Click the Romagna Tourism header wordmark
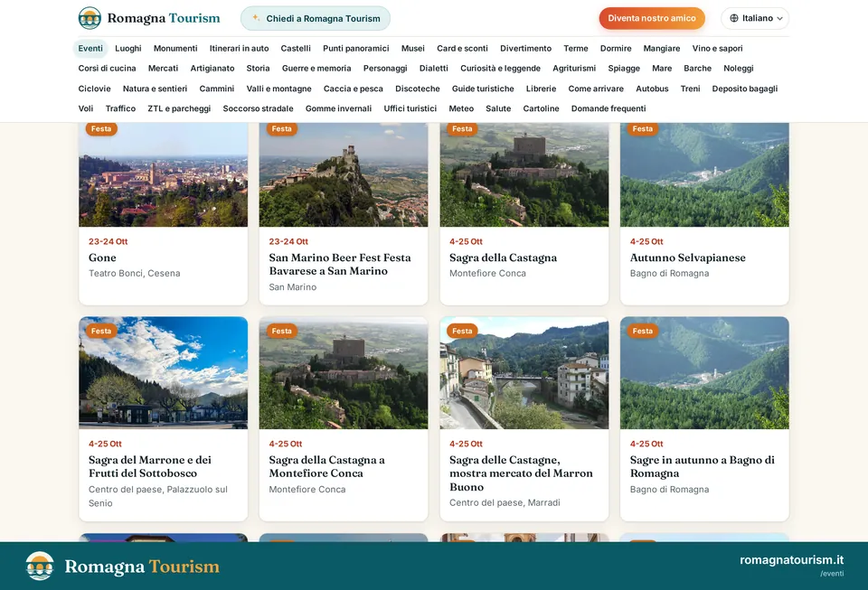Image resolution: width=868 pixels, height=590 pixels. [x=164, y=18]
